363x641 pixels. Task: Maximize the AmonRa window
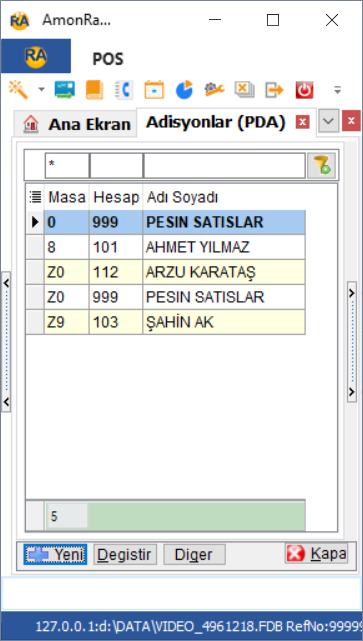[273, 20]
